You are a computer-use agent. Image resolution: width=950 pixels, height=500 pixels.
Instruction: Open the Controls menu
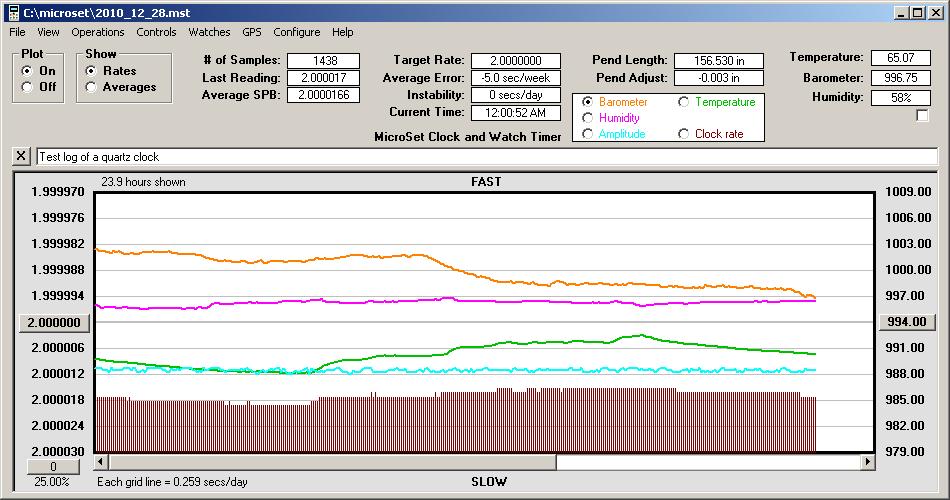[x=156, y=32]
